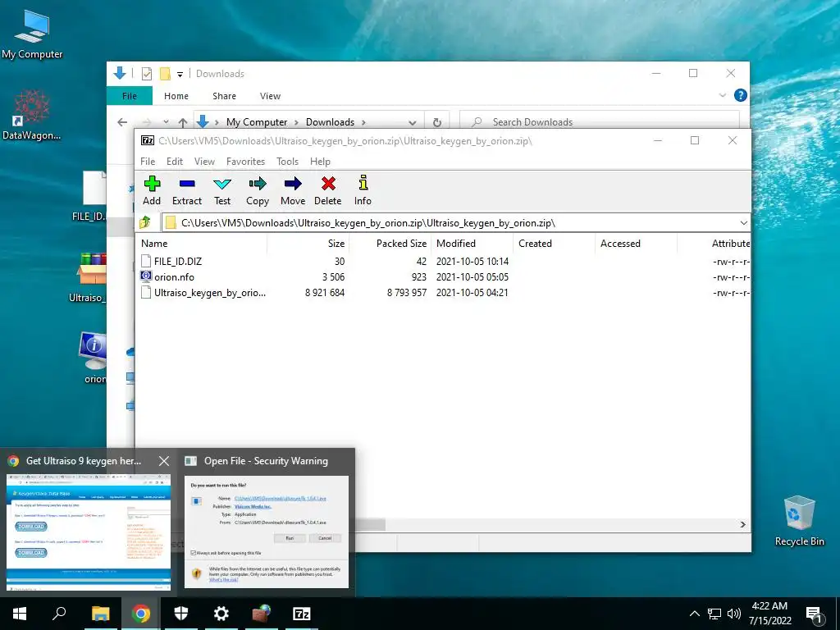Image resolution: width=840 pixels, height=630 pixels.
Task: Go up one folder level in 7-Zip
Action: pos(145,222)
